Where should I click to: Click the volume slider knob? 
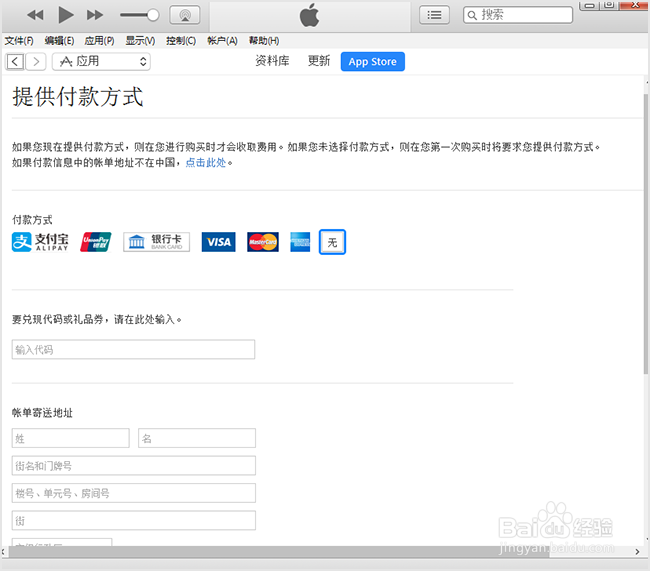tap(153, 15)
